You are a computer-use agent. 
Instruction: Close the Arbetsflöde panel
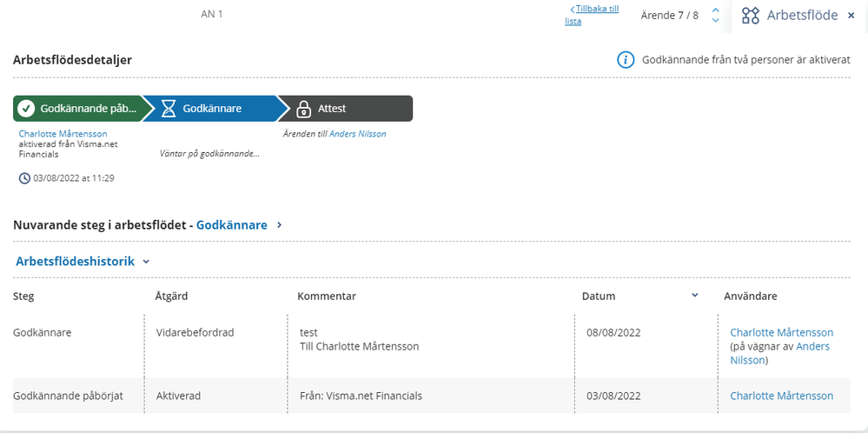point(851,16)
